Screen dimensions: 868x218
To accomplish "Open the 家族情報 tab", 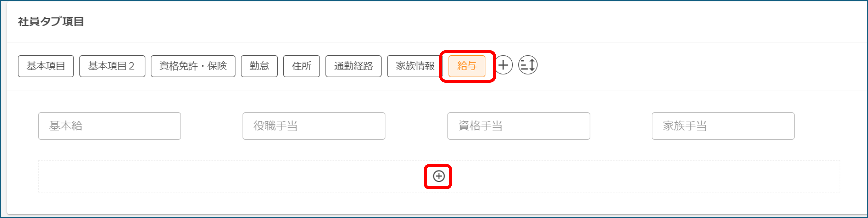I will tap(415, 66).
